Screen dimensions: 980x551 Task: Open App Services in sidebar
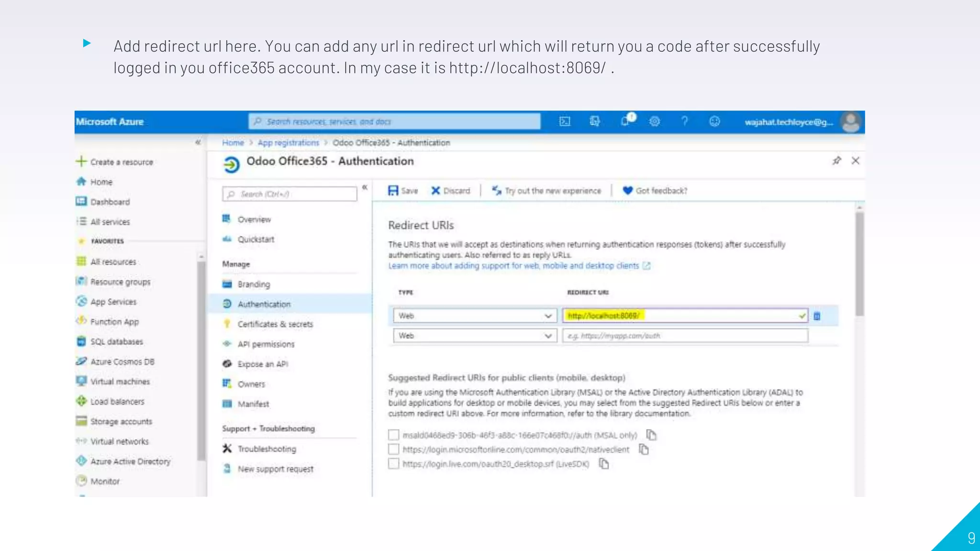pos(113,302)
